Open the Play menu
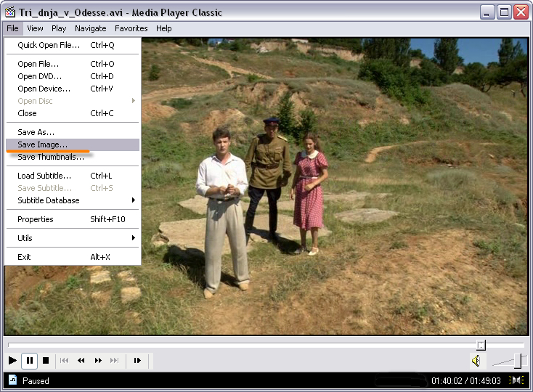533x392 pixels. (59, 28)
